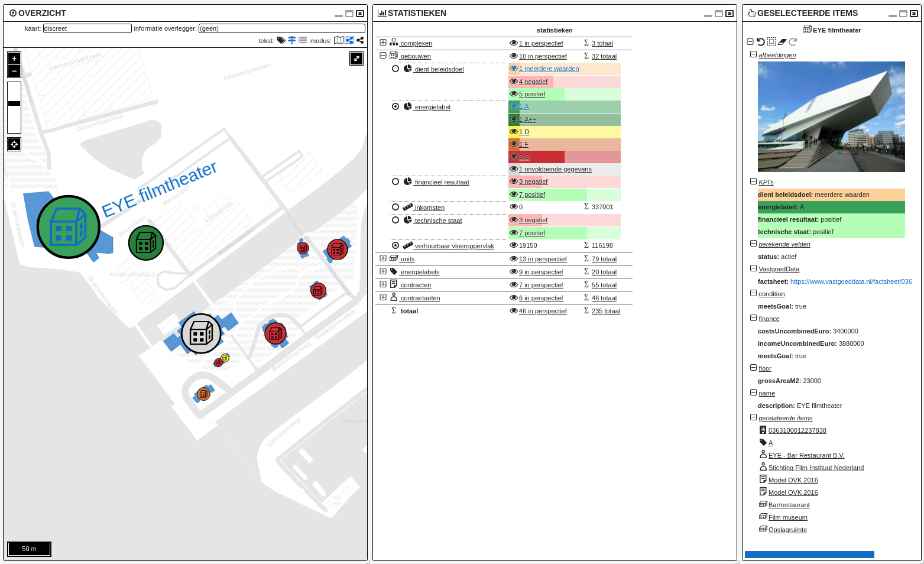Collapse the finance section
Screen dimensions: 924x564
(753, 318)
